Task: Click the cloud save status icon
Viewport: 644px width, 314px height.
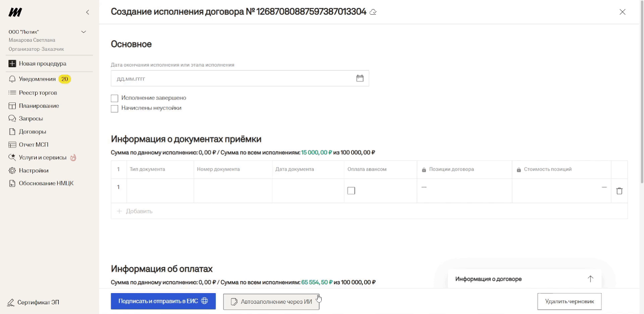Action: (x=373, y=12)
